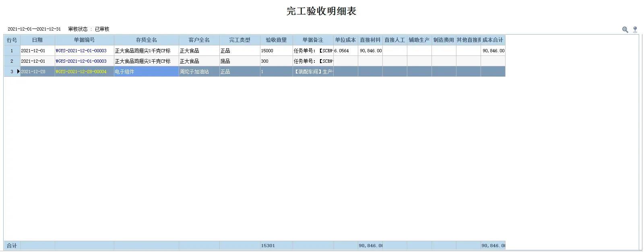Screen dimensions: 644x252
Task: Click the 单据编号 column header
Action: click(x=84, y=40)
